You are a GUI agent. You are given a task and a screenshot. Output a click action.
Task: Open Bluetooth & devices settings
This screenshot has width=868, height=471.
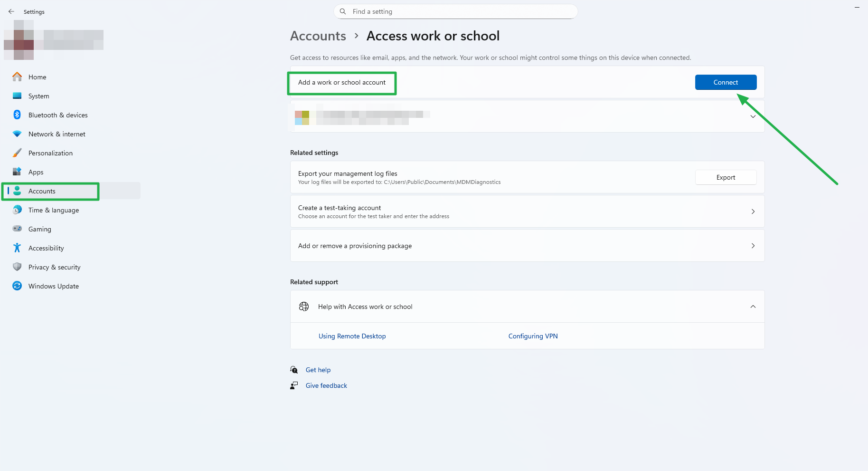[x=57, y=115]
